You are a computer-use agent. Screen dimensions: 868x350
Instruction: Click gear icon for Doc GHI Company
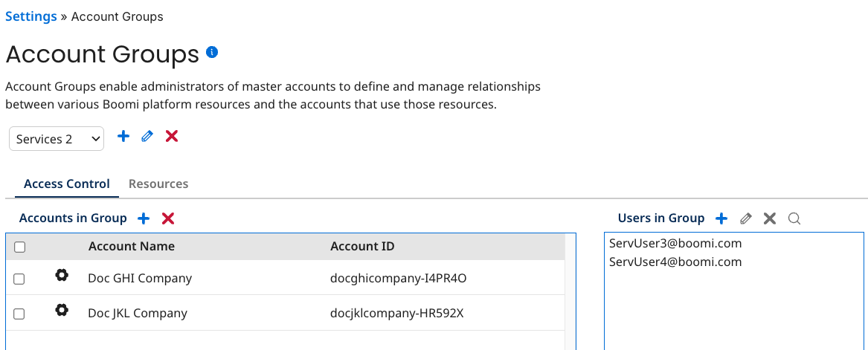pos(62,275)
